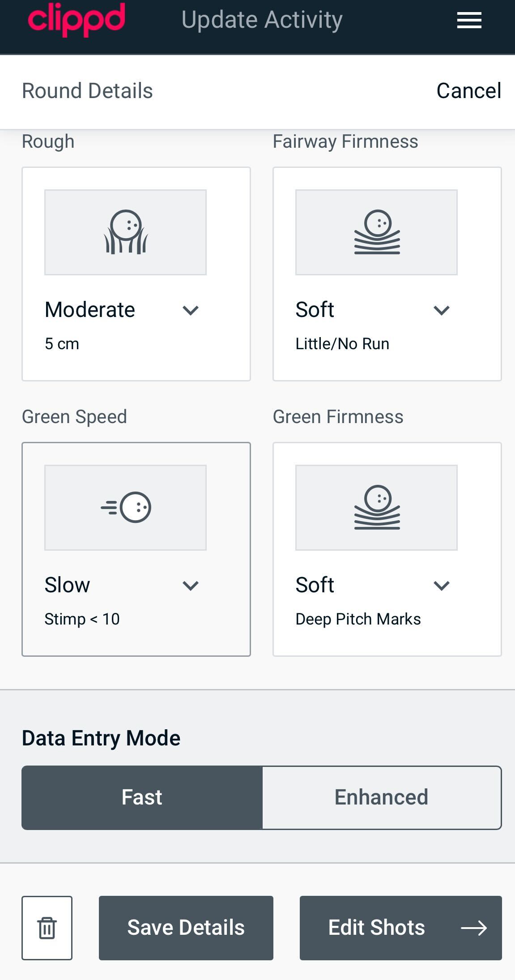Click the '5 cm' rough description

pyautogui.click(x=62, y=344)
